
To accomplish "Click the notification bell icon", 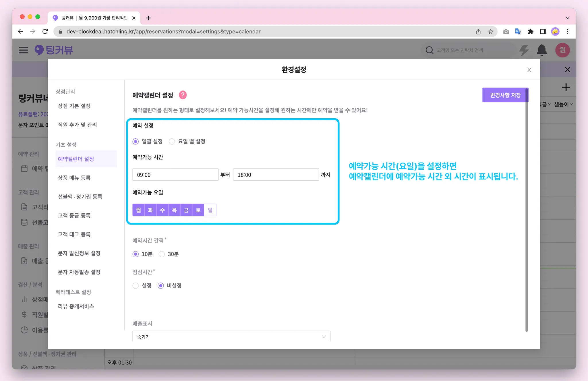I will click(x=541, y=50).
